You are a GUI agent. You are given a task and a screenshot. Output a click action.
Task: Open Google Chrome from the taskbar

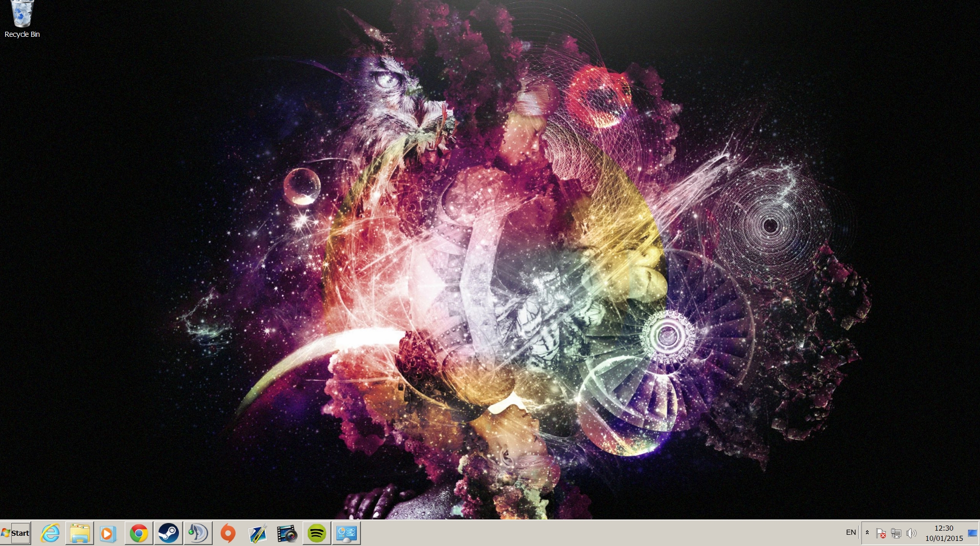pyautogui.click(x=139, y=533)
